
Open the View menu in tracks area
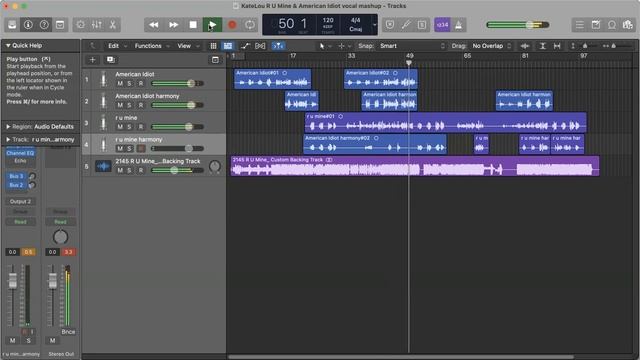188,46
